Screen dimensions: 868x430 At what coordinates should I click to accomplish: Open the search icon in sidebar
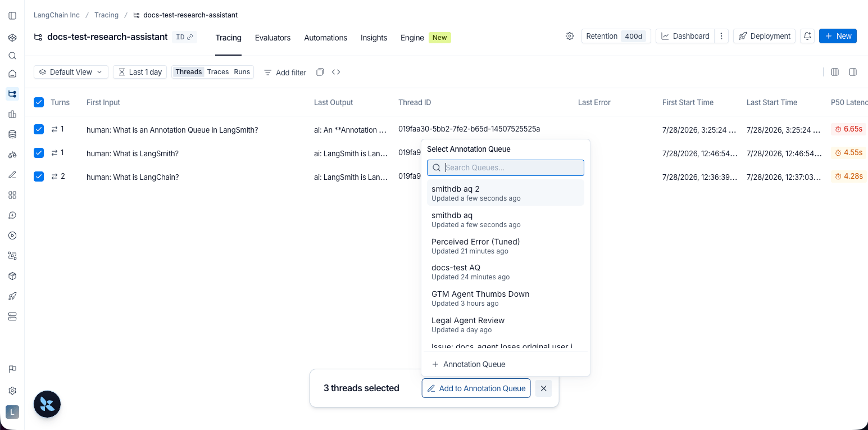(x=12, y=56)
